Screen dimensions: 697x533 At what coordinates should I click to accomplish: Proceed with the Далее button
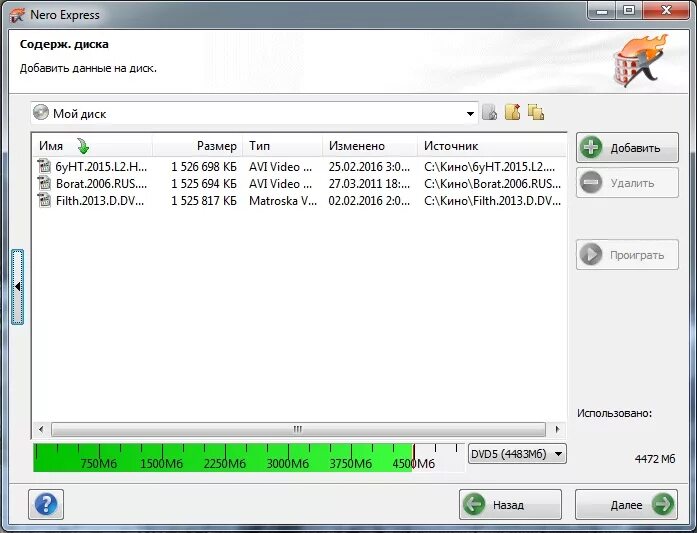pyautogui.click(x=626, y=505)
